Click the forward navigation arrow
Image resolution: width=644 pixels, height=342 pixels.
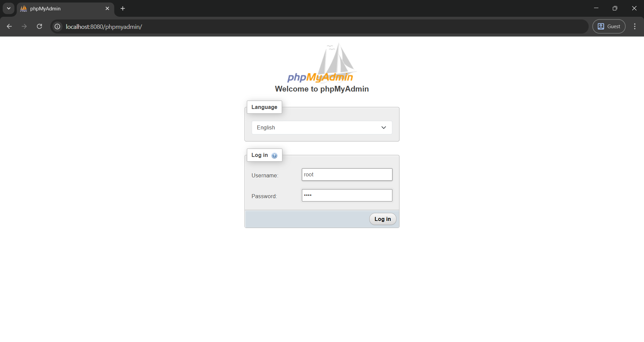[24, 26]
